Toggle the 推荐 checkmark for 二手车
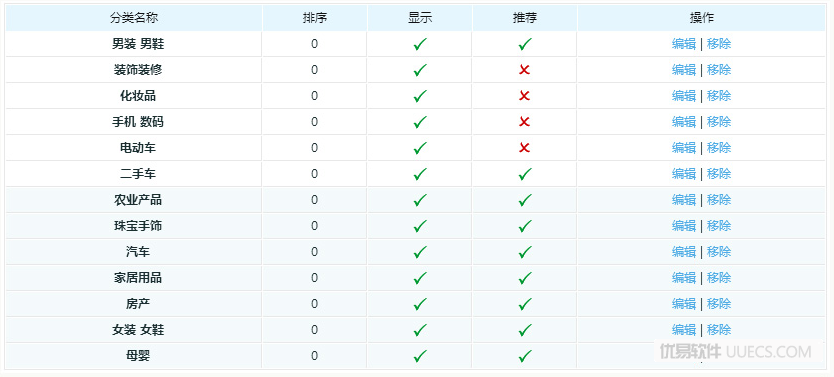834x377 pixels. tap(525, 174)
